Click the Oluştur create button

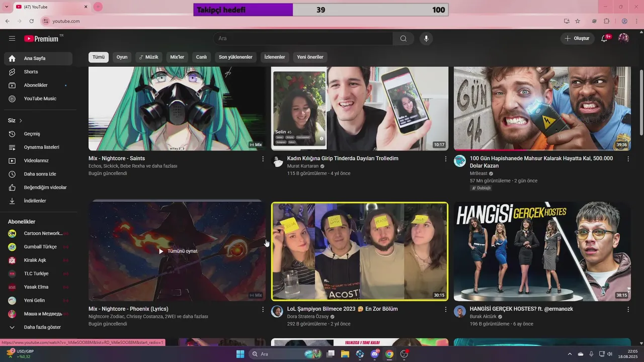[577, 38]
